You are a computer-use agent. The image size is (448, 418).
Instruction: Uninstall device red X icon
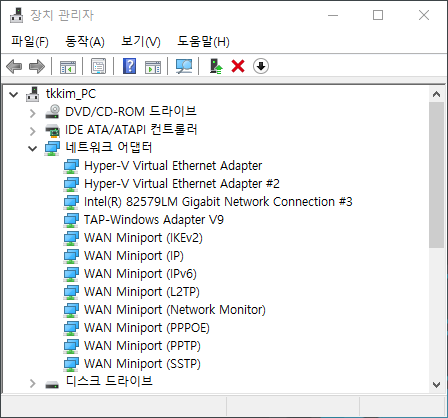pos(238,66)
